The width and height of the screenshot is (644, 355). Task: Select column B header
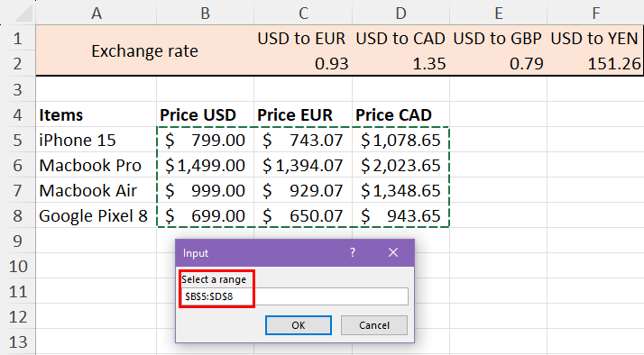[205, 13]
